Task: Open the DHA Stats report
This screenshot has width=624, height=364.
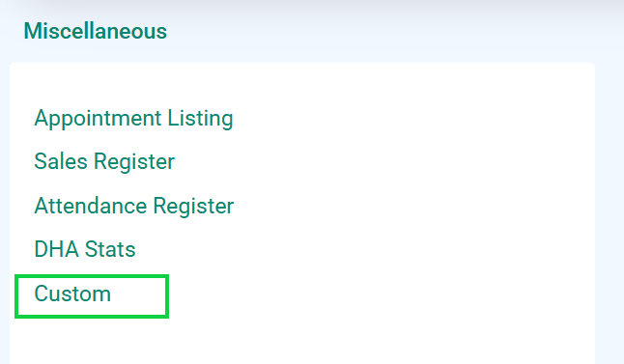Action: (x=85, y=249)
